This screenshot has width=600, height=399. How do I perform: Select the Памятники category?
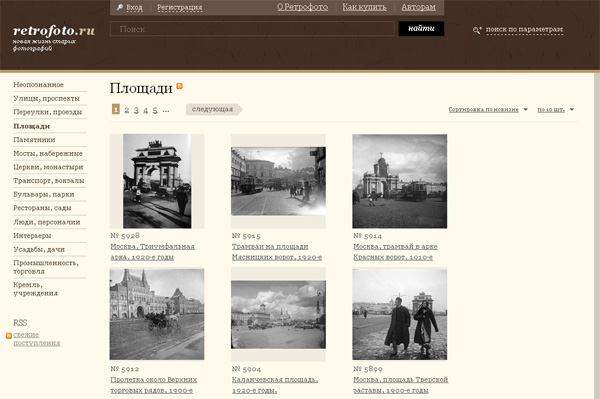click(x=34, y=140)
